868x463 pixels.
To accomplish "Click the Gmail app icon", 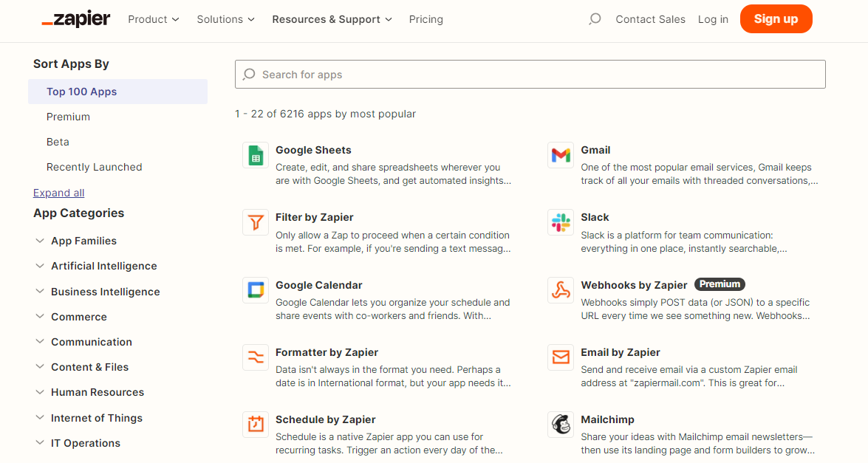I will click(x=561, y=155).
